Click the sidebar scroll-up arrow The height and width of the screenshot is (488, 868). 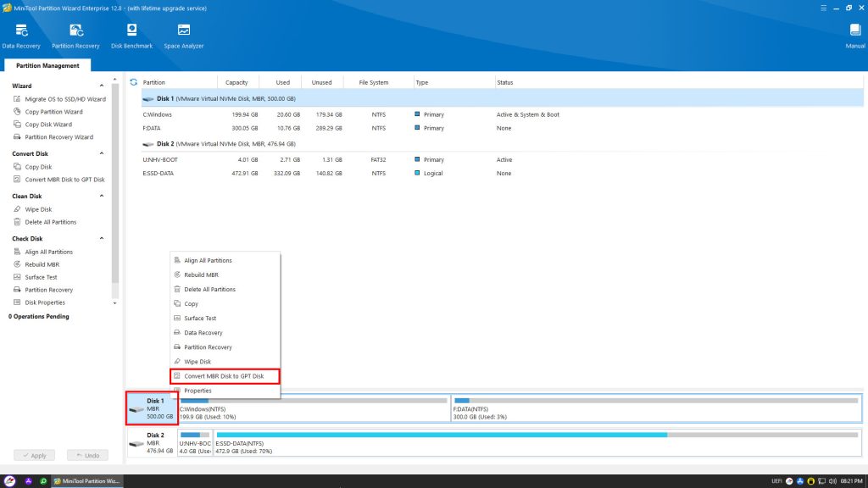click(x=115, y=80)
